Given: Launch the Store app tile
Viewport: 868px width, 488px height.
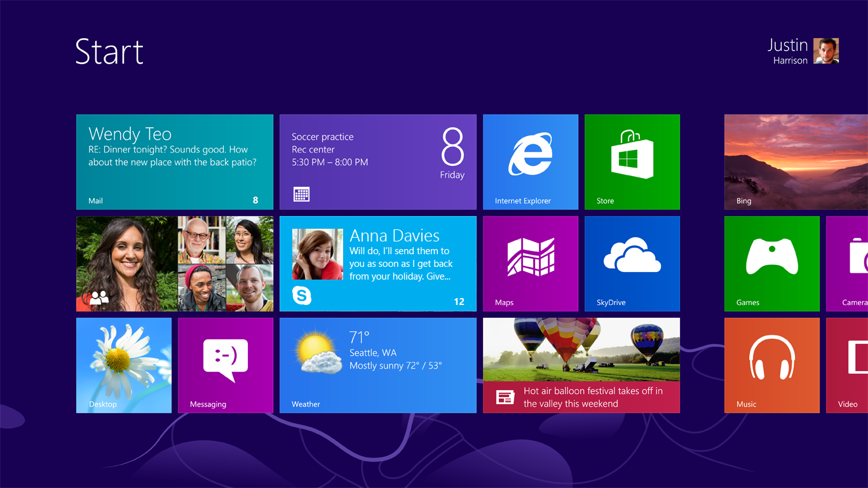Looking at the screenshot, I should (632, 162).
